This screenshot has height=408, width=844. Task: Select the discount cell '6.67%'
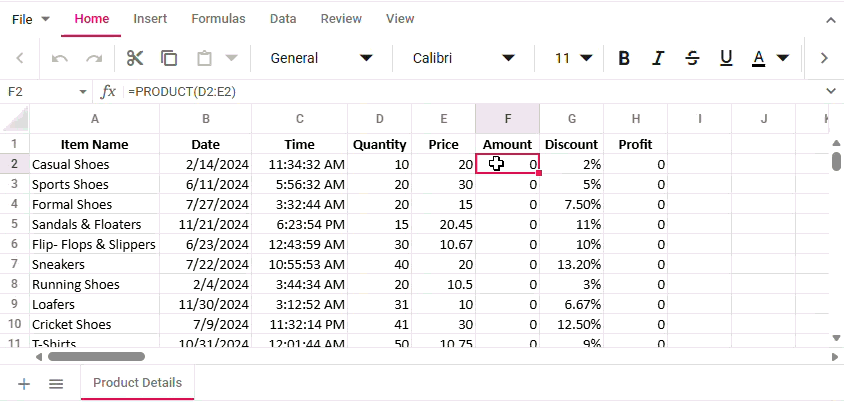click(572, 304)
